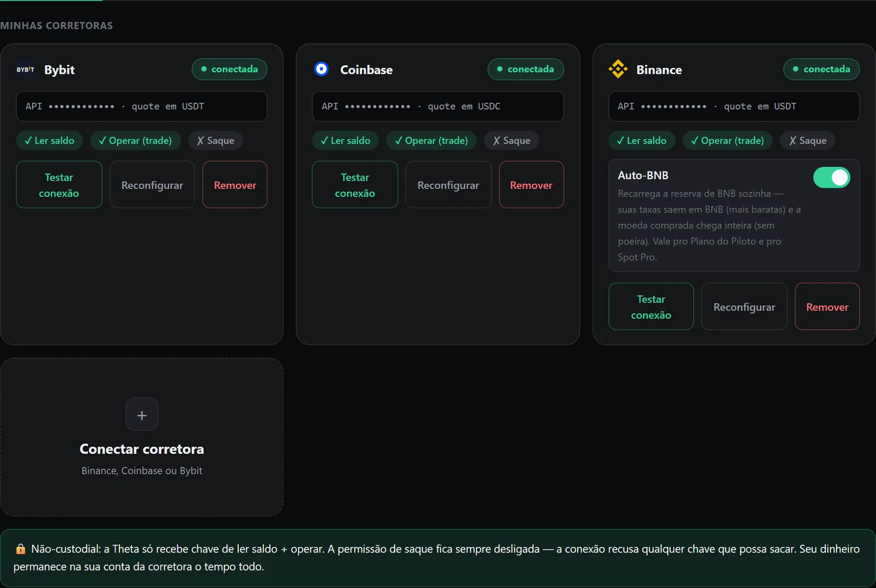The image size is (876, 588).
Task: Click the Bybit card title
Action: (x=59, y=70)
